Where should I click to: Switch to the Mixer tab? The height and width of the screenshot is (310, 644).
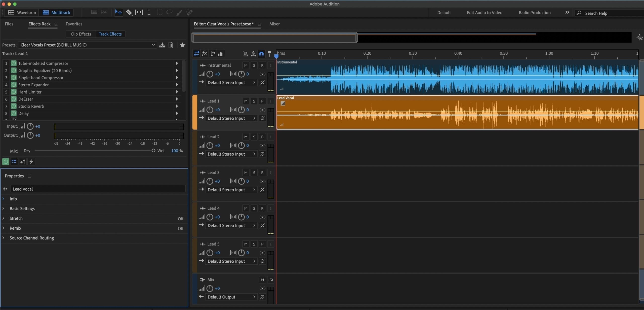[x=274, y=24]
